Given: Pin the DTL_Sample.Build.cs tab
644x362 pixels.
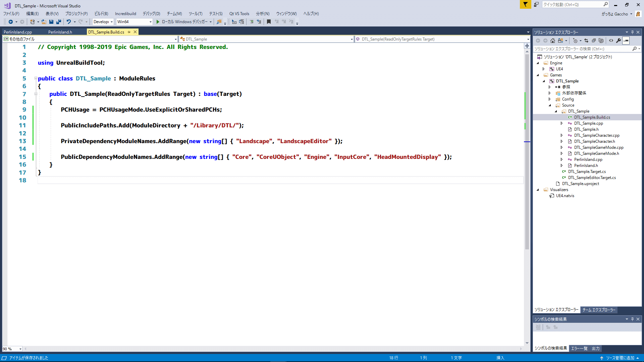Looking at the screenshot, I should click(x=129, y=32).
